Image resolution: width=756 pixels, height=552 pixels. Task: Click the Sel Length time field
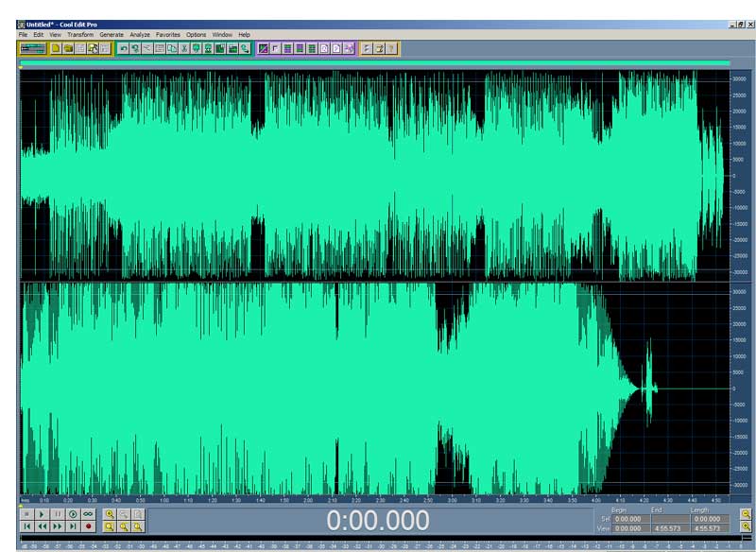(710, 519)
